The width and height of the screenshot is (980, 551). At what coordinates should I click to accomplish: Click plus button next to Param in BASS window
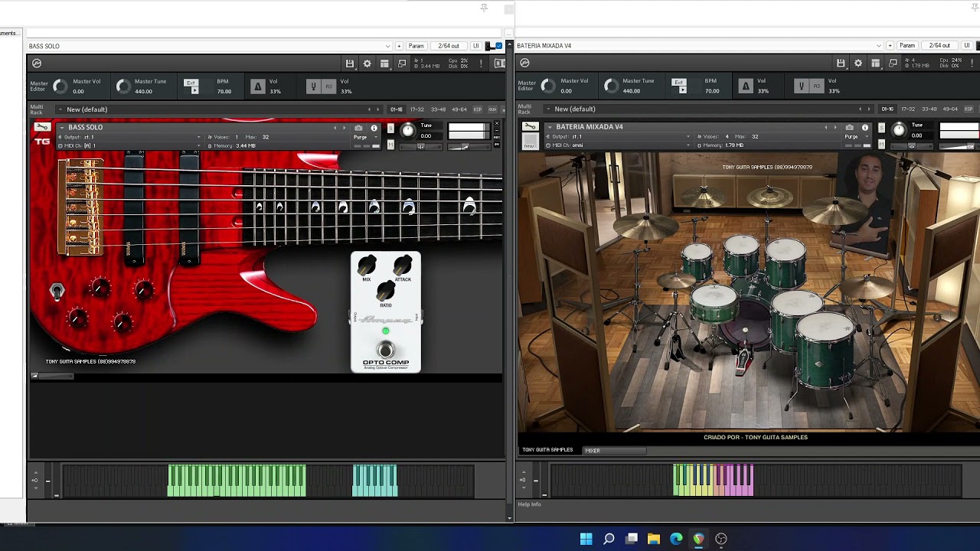tap(399, 46)
